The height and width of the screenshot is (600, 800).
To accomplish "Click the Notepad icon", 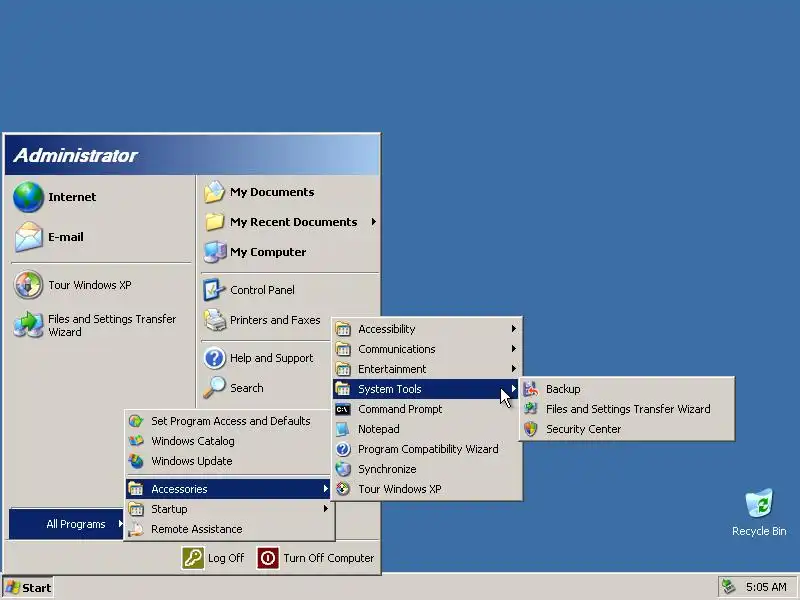I will tap(343, 429).
